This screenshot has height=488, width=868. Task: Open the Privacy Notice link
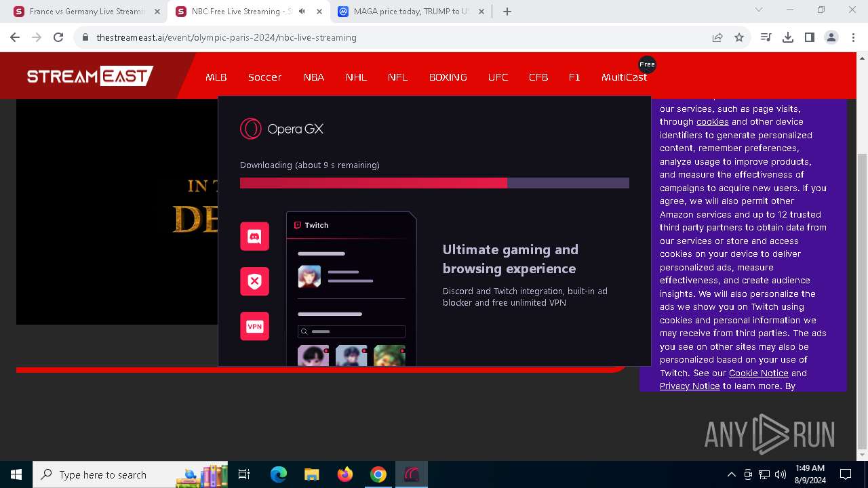point(690,386)
